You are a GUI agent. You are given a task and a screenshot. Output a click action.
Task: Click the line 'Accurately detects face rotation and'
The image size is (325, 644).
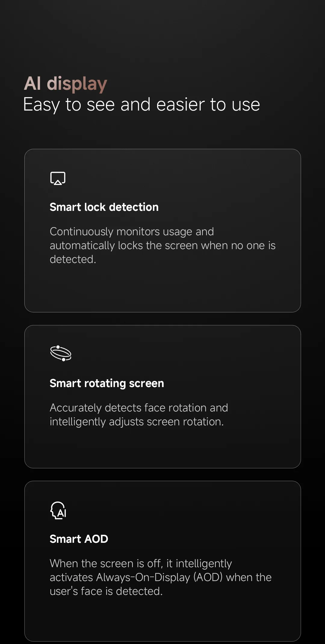[139, 408]
